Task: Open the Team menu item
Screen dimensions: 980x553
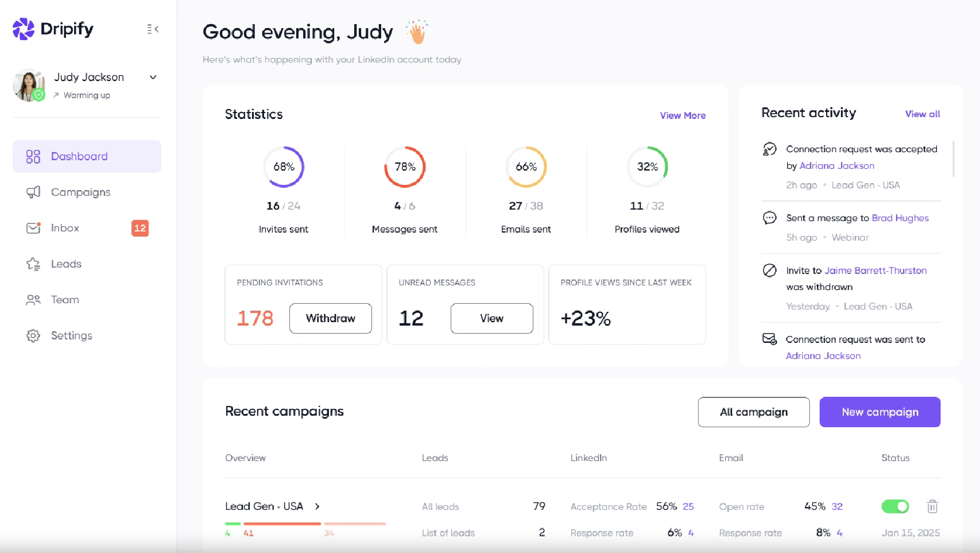Action: click(x=87, y=300)
